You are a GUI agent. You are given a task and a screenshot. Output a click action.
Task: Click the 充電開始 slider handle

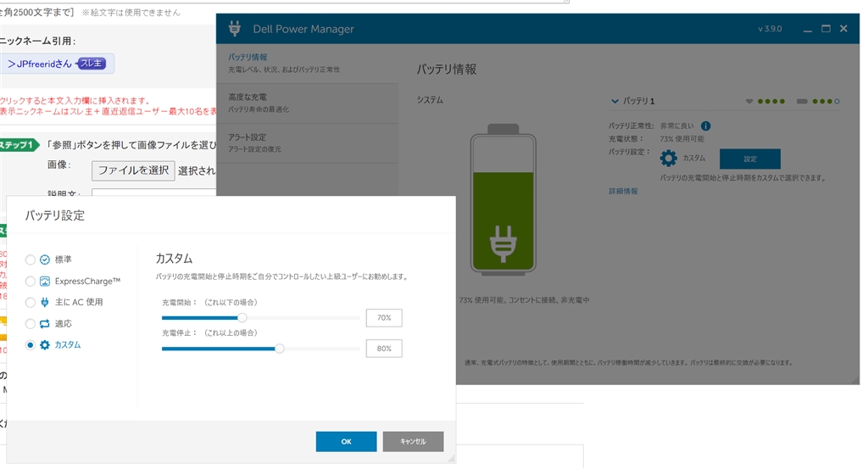(242, 318)
